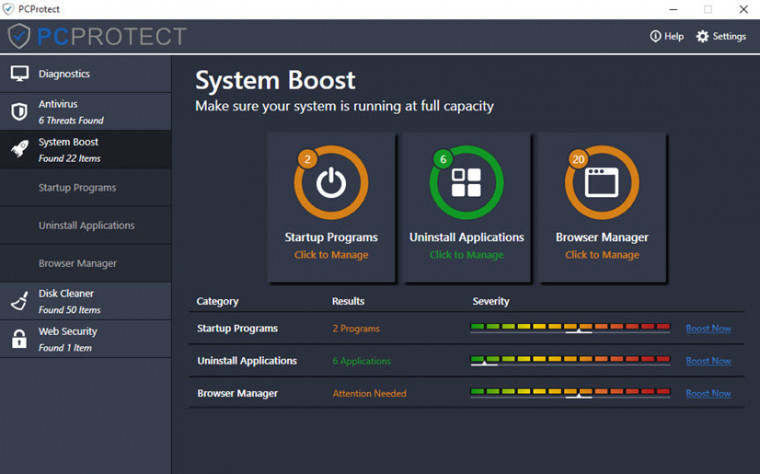Click the orange badge showing 2
The height and width of the screenshot is (474, 760).
(307, 159)
